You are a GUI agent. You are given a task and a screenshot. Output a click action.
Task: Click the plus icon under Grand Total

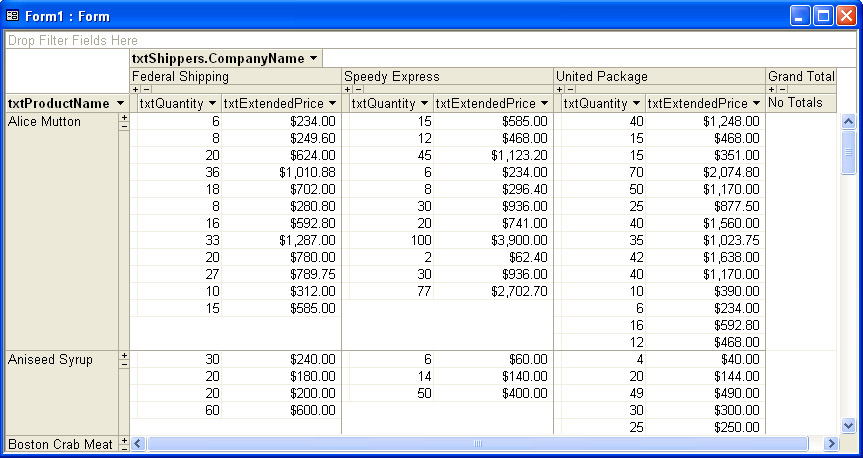(x=771, y=90)
